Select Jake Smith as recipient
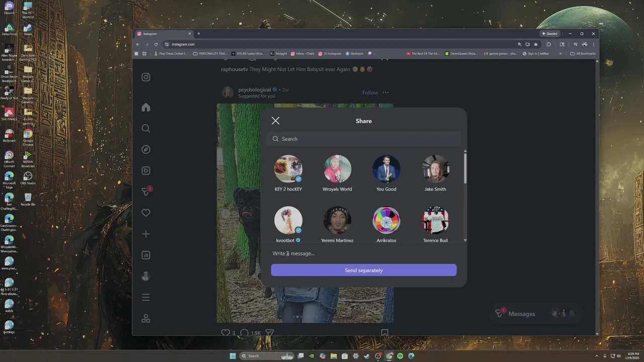The image size is (644, 362). pyautogui.click(x=435, y=173)
